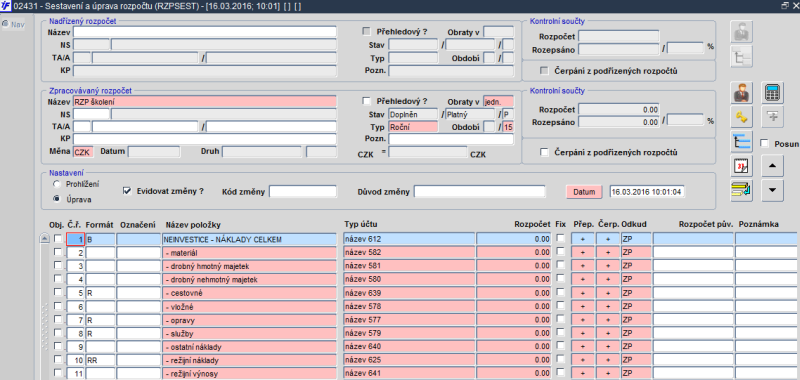Uncheck Evidovat změny checkbox

pos(128,191)
